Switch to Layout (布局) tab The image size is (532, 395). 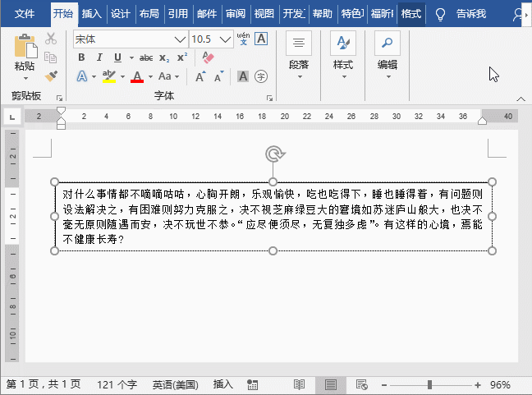[x=149, y=14]
